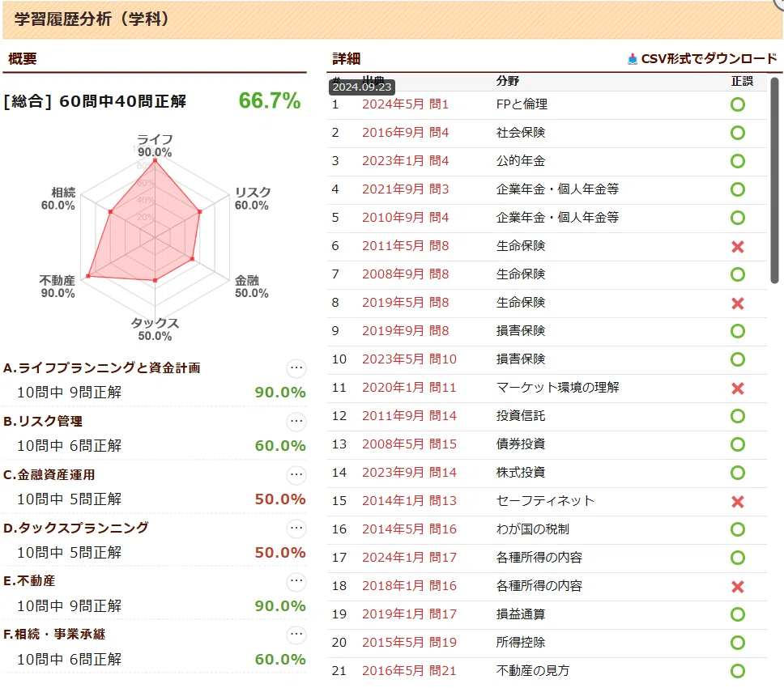This screenshot has height=688, width=784.
Task: Expand details for D.タックスプランニング
Action: (296, 528)
